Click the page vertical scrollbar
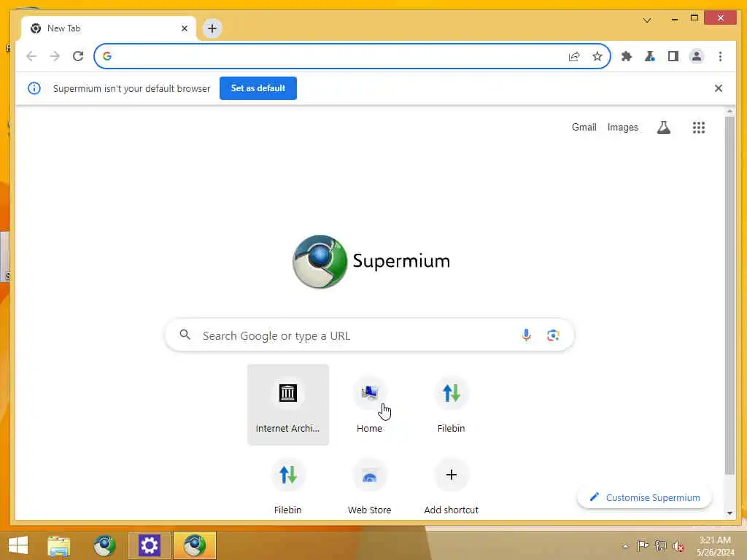This screenshot has height=560, width=747. click(729, 295)
